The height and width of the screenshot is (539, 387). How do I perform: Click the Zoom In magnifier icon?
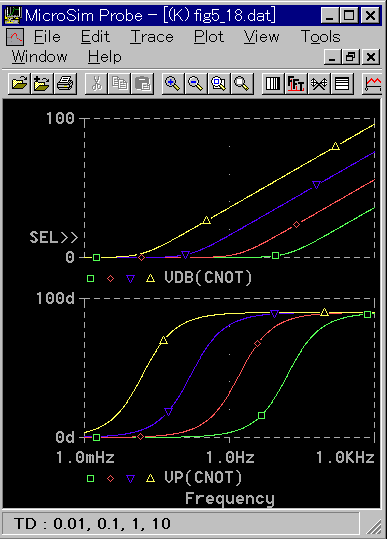[173, 84]
